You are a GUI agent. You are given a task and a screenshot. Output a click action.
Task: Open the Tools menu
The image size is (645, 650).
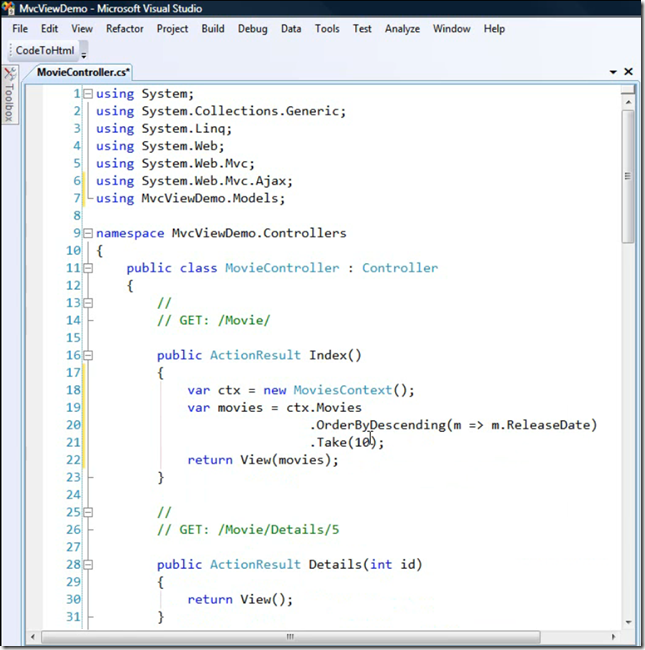327,29
